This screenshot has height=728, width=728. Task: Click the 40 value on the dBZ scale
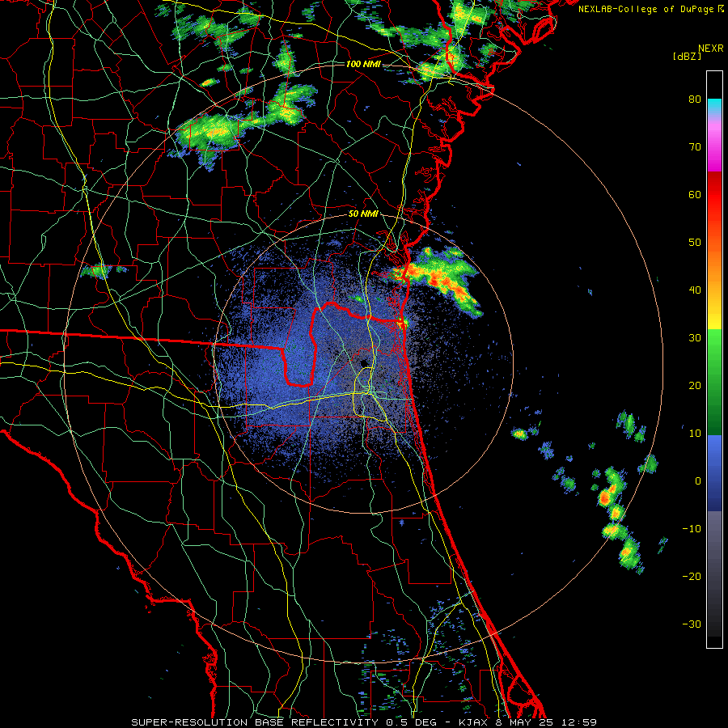click(695, 290)
